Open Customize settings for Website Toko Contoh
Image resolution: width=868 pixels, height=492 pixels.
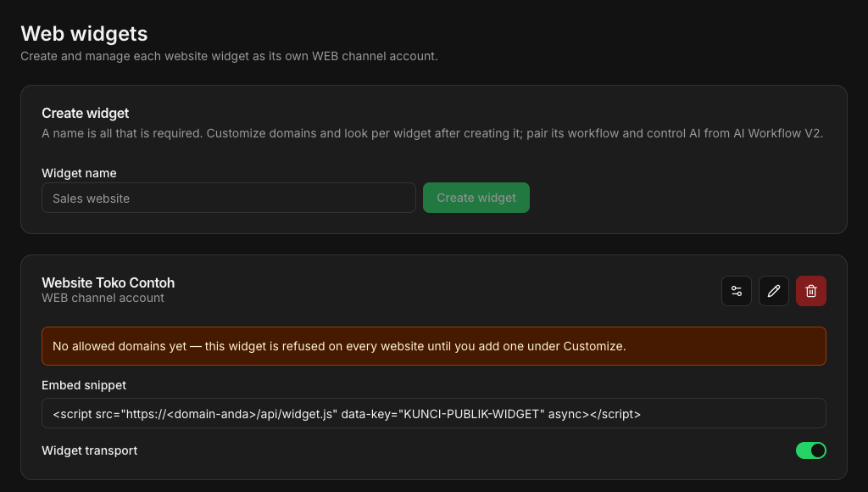coord(737,291)
